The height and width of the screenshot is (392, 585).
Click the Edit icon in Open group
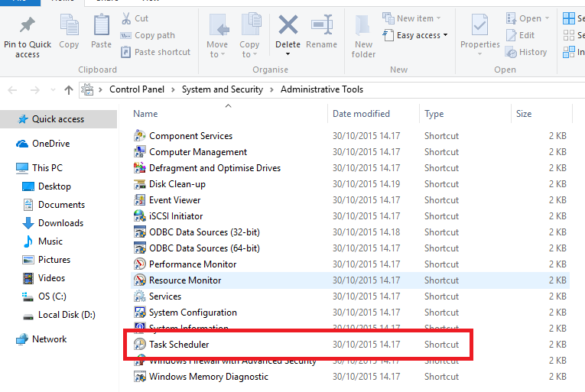tap(511, 35)
